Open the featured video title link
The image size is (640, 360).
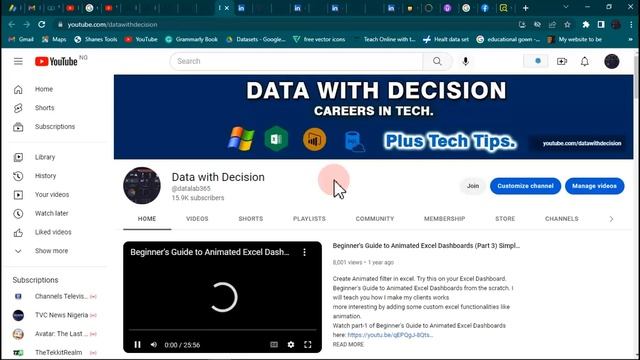426,246
